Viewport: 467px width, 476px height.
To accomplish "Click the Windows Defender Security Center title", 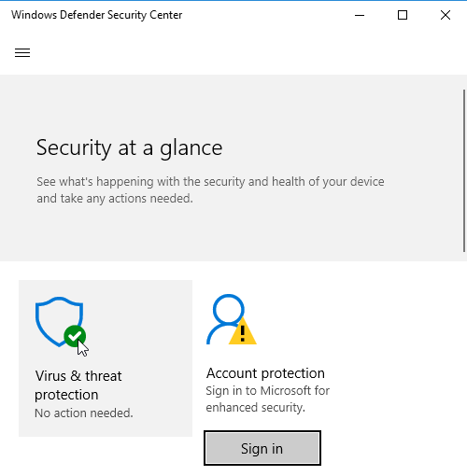I will point(97,15).
